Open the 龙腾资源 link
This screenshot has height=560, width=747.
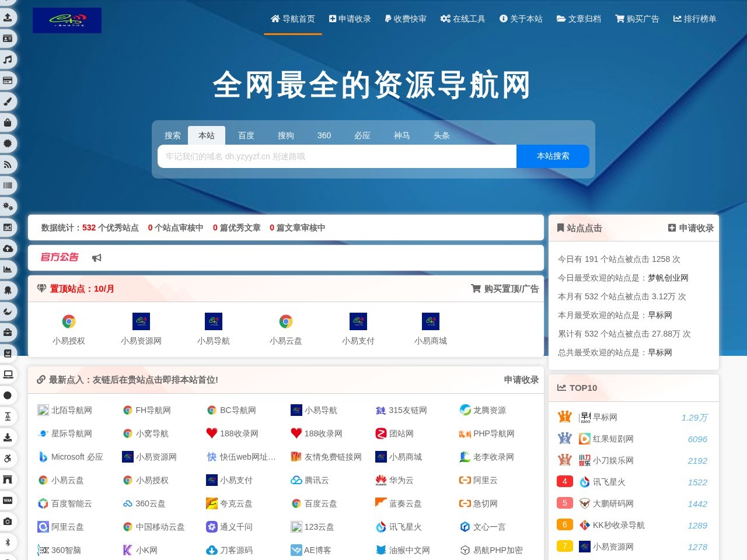tap(483, 410)
